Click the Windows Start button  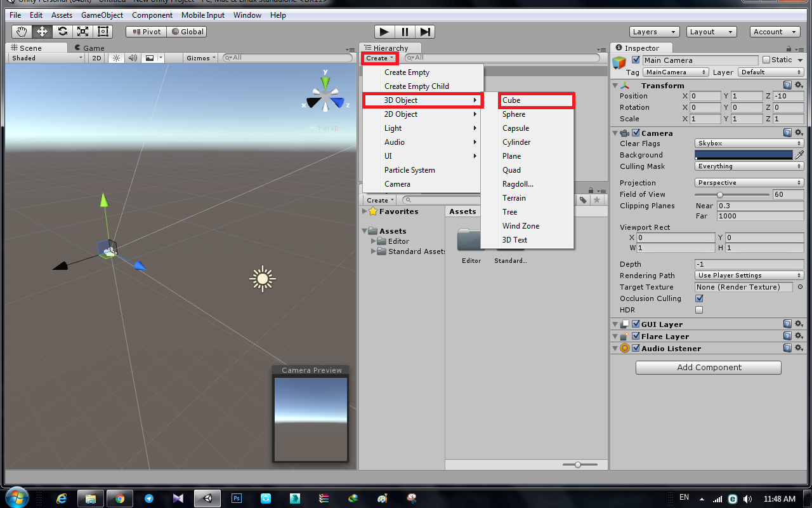[16, 498]
